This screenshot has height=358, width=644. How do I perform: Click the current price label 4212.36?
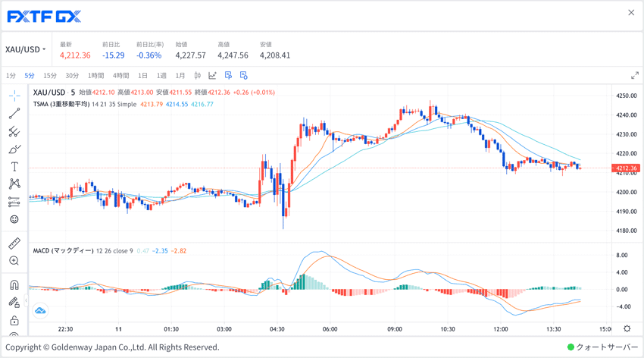pyautogui.click(x=626, y=168)
